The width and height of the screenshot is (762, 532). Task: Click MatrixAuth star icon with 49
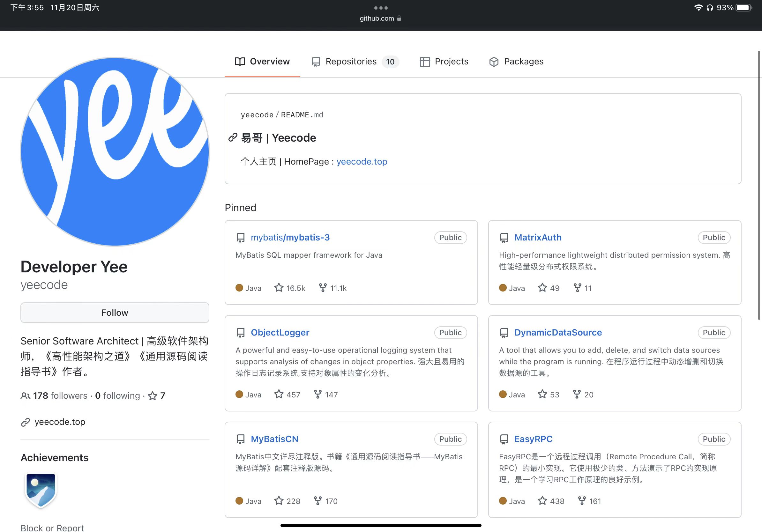(542, 288)
